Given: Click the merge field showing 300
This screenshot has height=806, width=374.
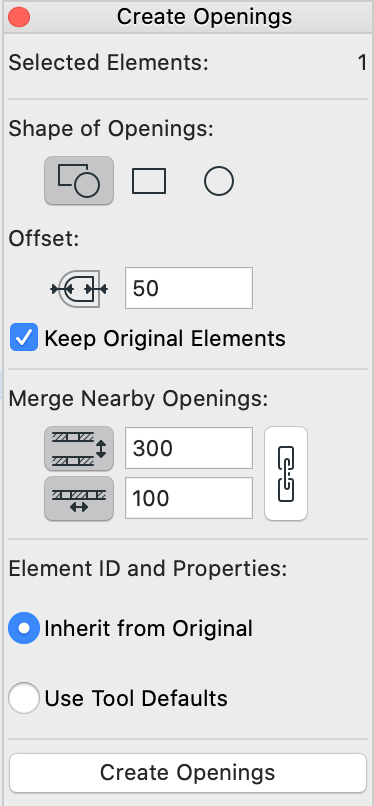Looking at the screenshot, I should pos(189,448).
